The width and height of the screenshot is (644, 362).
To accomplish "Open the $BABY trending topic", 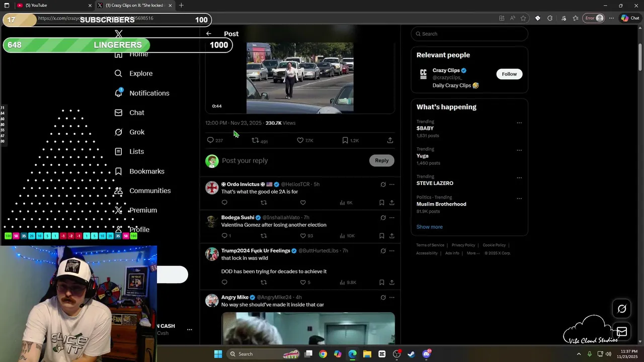I will [x=425, y=128].
